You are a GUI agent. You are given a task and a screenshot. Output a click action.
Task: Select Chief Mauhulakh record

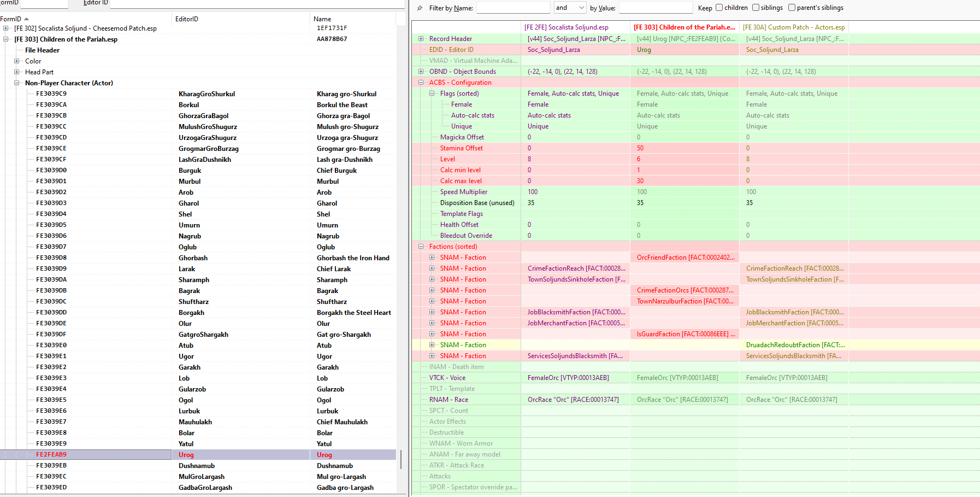pyautogui.click(x=198, y=422)
